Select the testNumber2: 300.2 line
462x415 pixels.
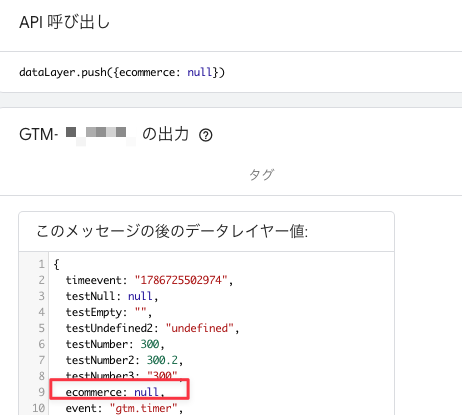coord(124,360)
